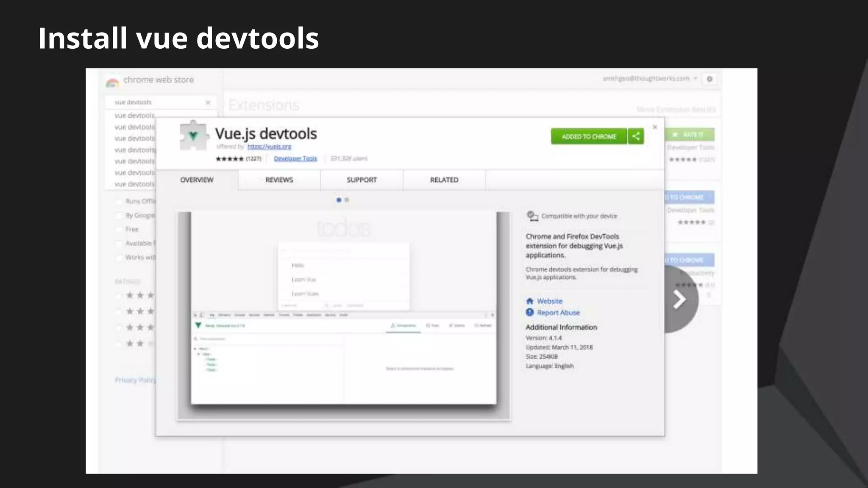Click the home icon beside Website

[x=530, y=301]
